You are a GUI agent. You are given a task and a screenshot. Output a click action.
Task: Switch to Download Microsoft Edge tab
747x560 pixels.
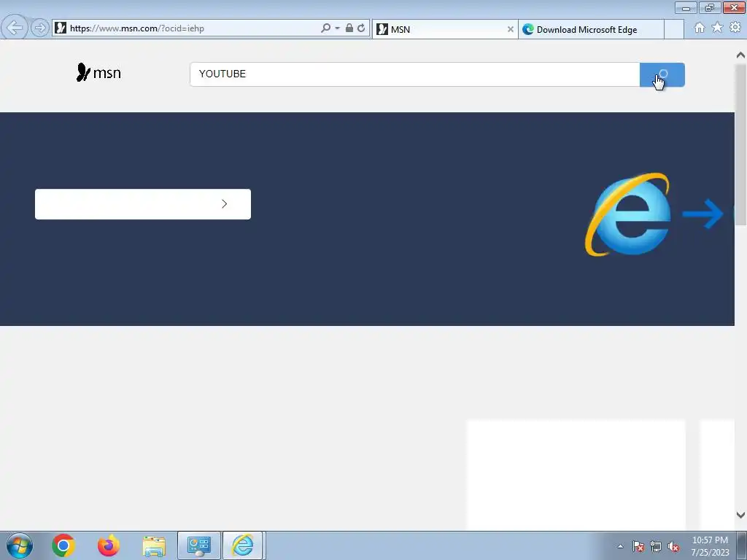tap(591, 29)
